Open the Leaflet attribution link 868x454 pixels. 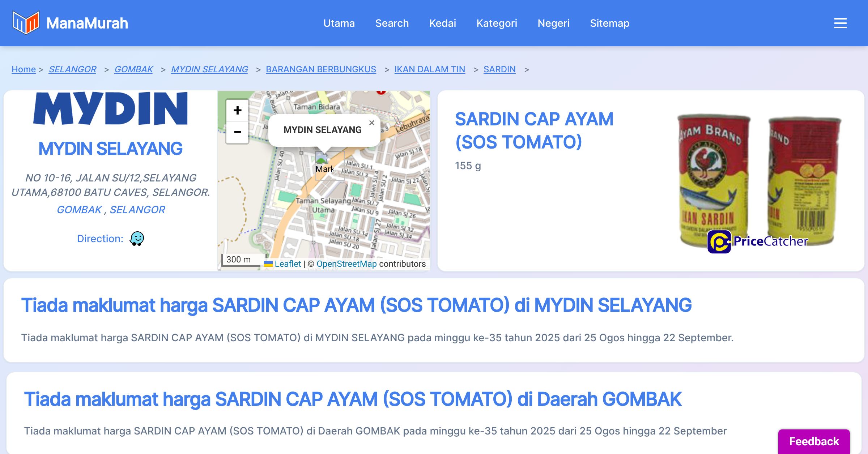288,264
